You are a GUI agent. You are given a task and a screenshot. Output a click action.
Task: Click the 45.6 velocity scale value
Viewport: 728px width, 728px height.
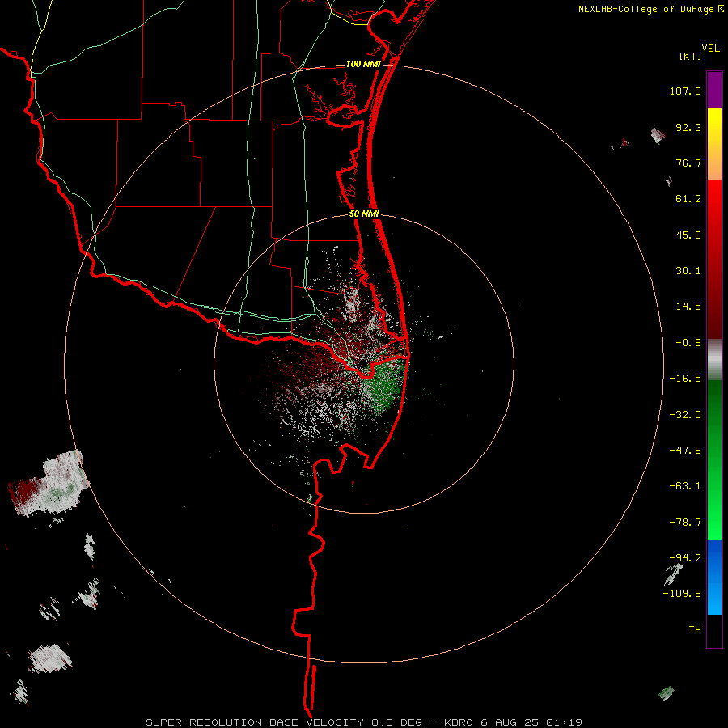[688, 235]
